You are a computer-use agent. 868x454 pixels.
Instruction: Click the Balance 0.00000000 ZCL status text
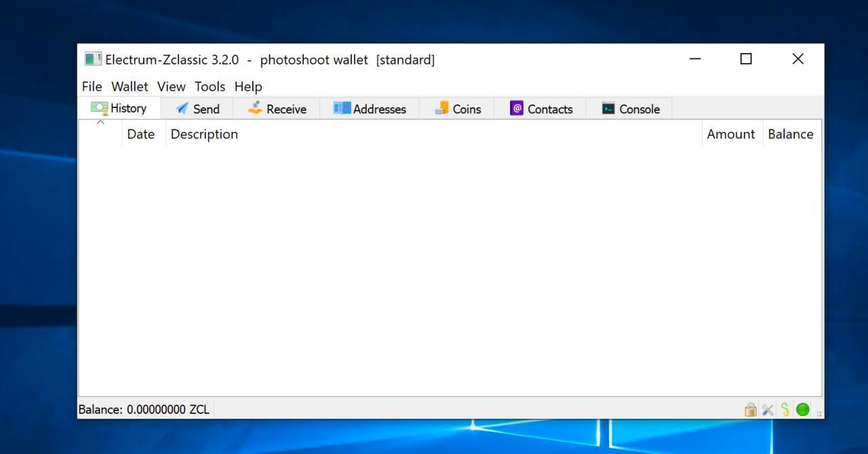(x=144, y=409)
